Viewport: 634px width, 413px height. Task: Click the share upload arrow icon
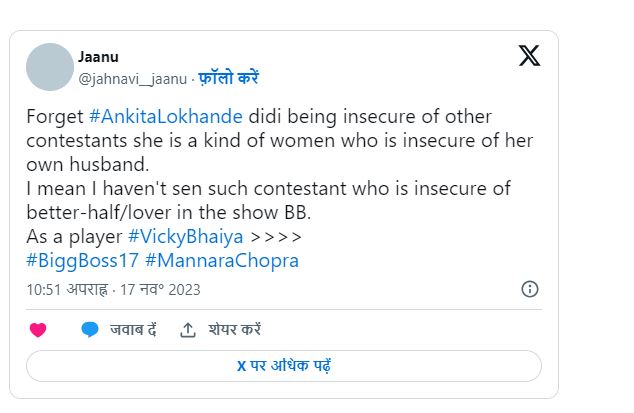click(188, 330)
